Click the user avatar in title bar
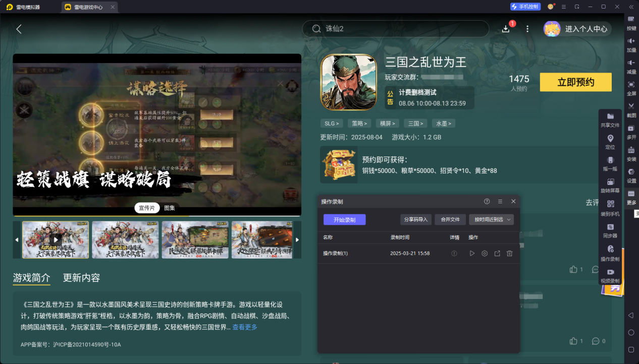The image size is (639, 364). (551, 7)
